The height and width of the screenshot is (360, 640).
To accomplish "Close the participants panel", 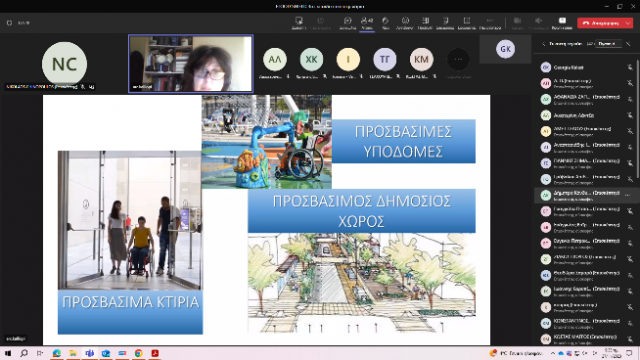I will tap(629, 44).
